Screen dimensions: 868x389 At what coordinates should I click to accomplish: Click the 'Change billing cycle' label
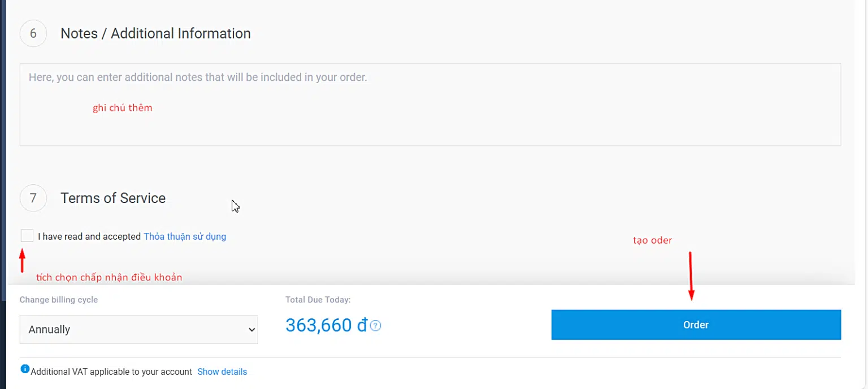tap(59, 300)
